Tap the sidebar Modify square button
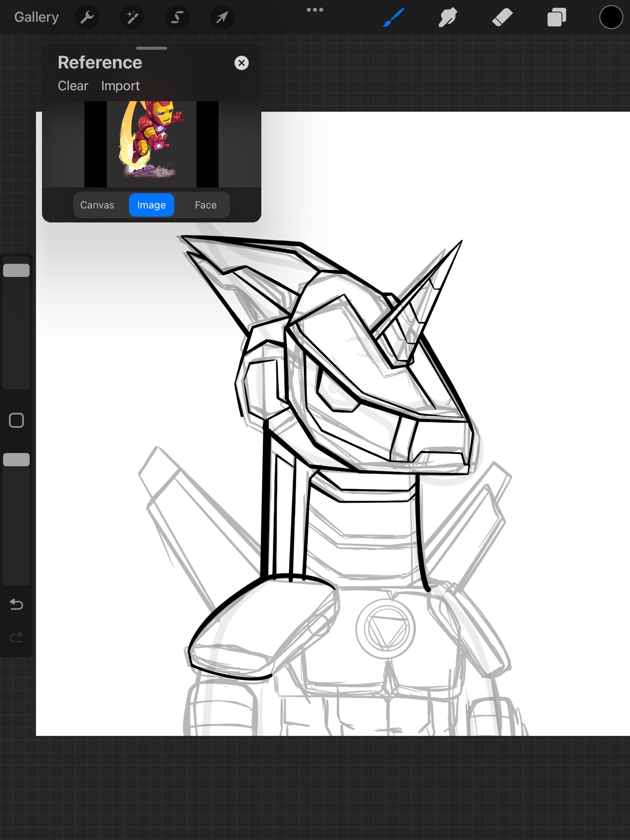Image resolution: width=630 pixels, height=840 pixels. tap(16, 420)
